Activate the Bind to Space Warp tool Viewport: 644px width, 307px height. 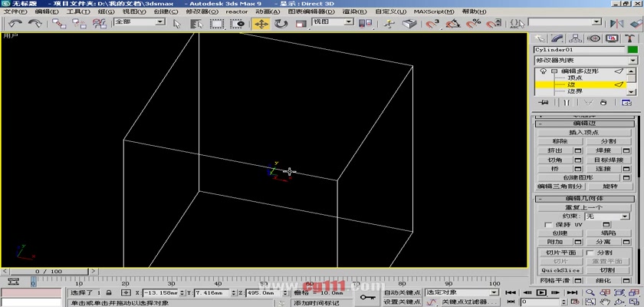tap(99, 24)
